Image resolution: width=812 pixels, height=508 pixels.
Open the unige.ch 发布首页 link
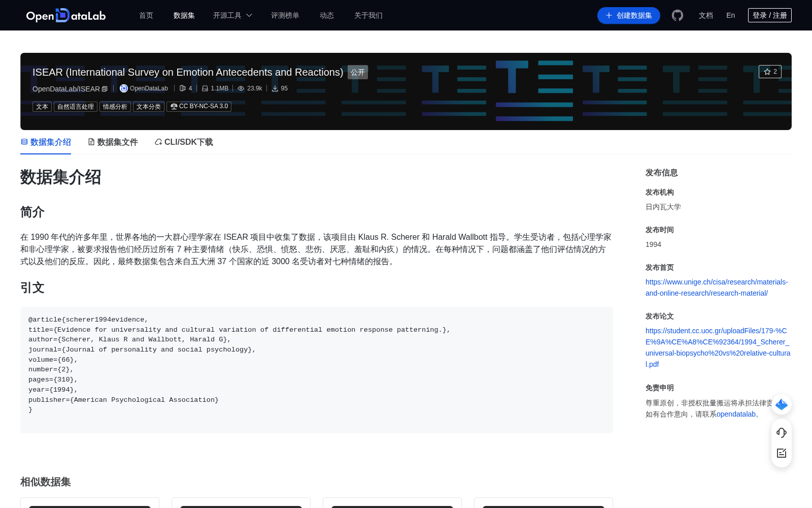pyautogui.click(x=717, y=288)
